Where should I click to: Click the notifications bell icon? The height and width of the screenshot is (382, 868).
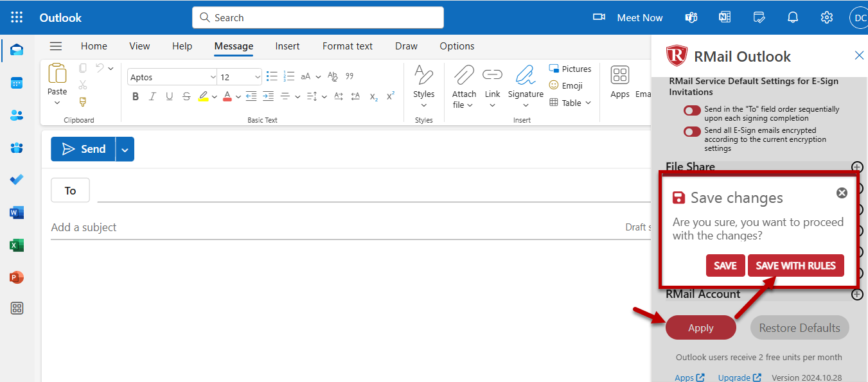(x=793, y=17)
